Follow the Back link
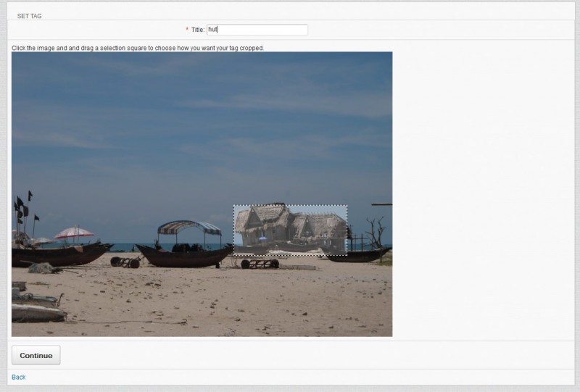 click(x=19, y=377)
